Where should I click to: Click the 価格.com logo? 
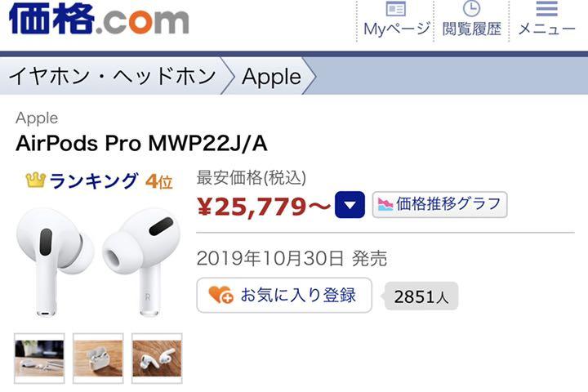click(99, 19)
